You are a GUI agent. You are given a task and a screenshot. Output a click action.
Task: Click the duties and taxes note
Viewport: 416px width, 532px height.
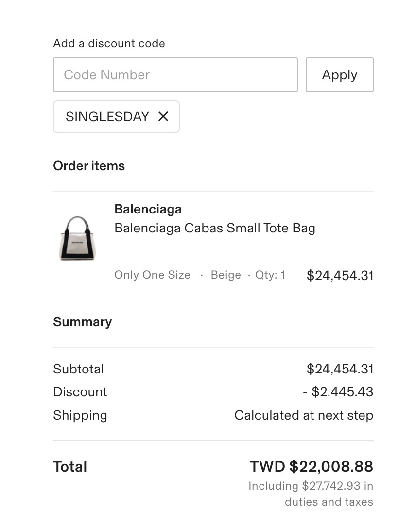311,494
